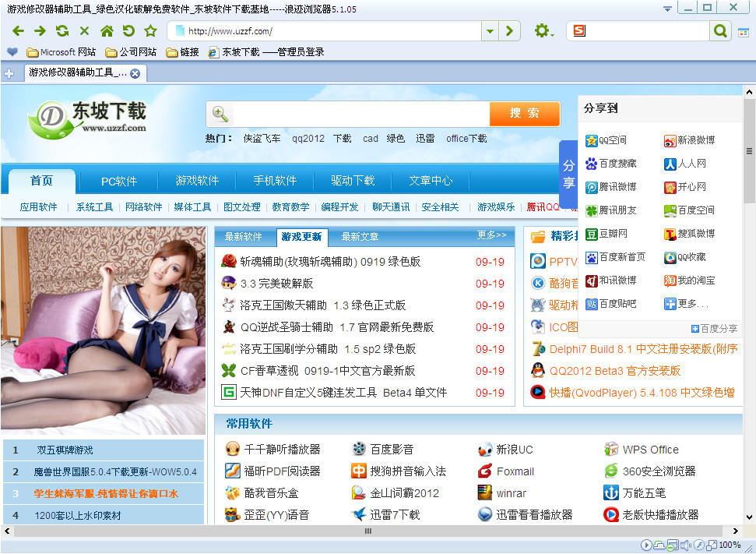Open browser settings gear icon

point(541,31)
